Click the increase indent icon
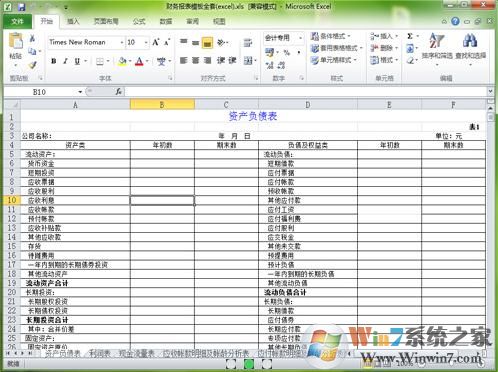Image resolution: width=498 pixels, height=372 pixels. (232, 60)
